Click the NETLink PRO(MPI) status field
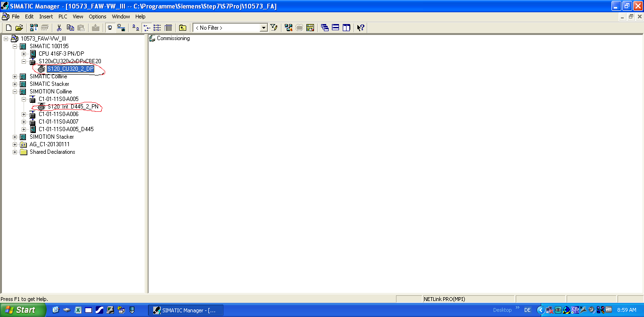This screenshot has height=317, width=644. pos(468,299)
